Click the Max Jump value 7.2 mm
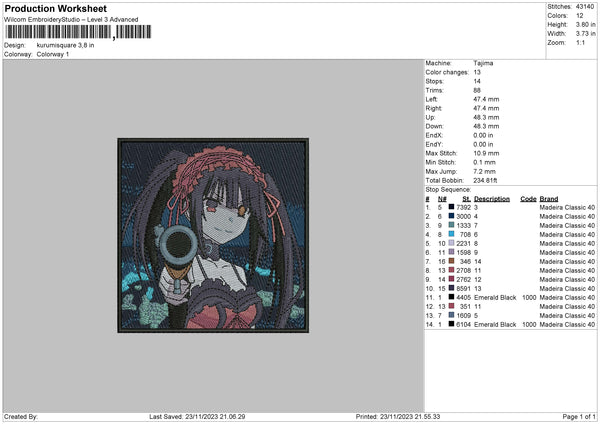The height and width of the screenshot is (424, 600). pos(484,171)
